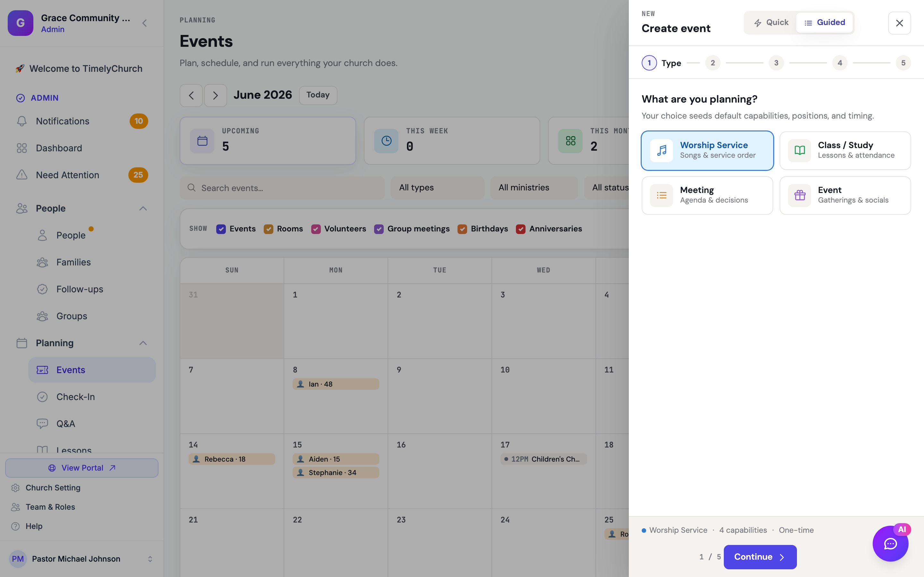The height and width of the screenshot is (577, 924).
Task: Collapse the Planning section chevron
Action: 143,343
